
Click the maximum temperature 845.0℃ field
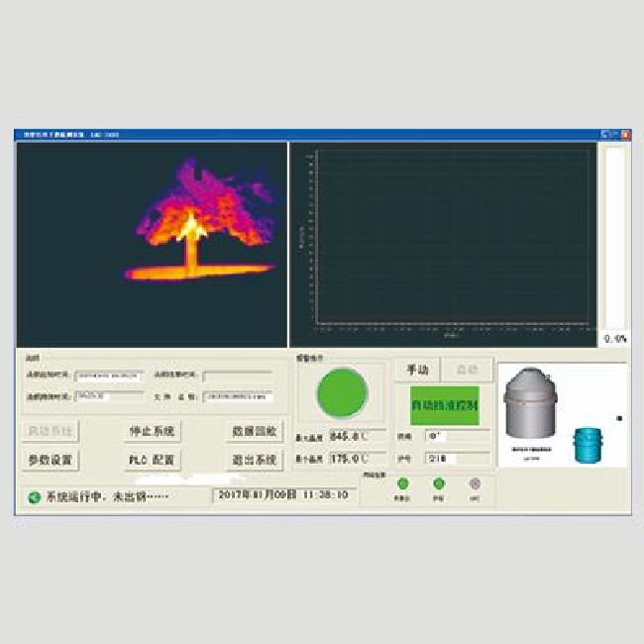tap(357, 436)
